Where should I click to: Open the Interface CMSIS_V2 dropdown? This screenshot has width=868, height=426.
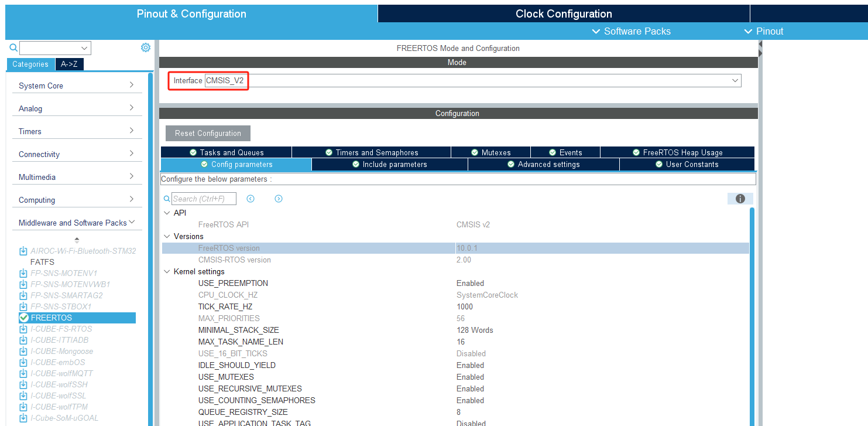click(473, 80)
